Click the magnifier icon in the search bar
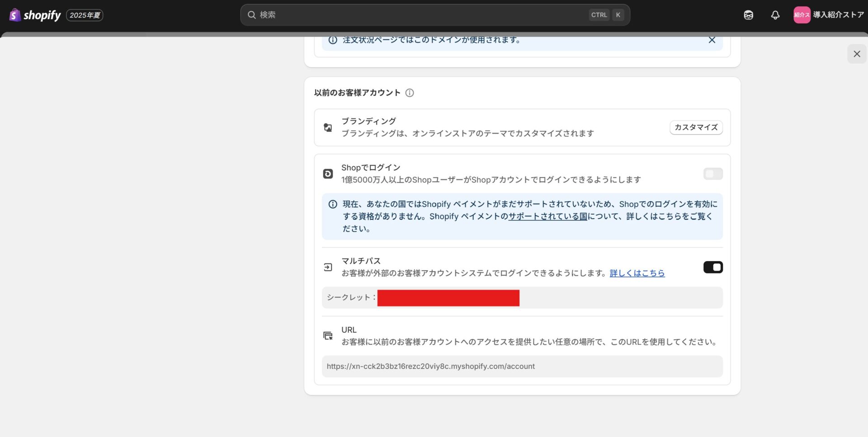 pyautogui.click(x=252, y=15)
